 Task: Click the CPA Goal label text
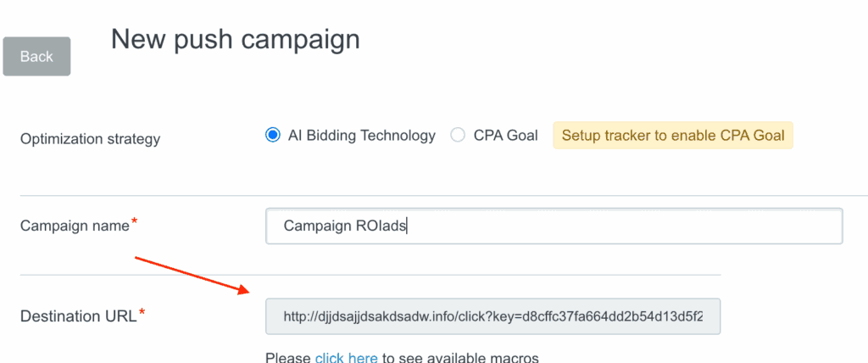point(506,135)
